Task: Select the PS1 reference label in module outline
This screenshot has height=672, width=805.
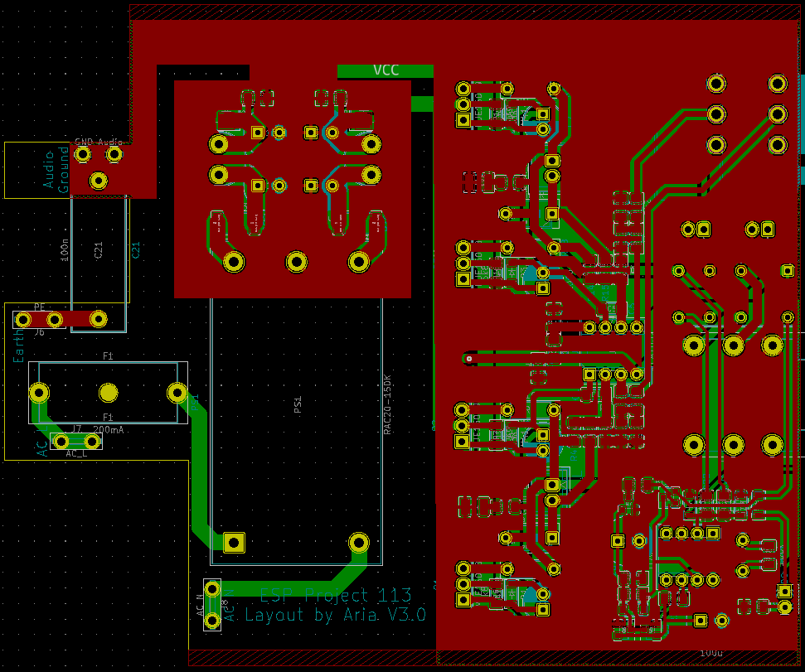Action: pos(298,404)
